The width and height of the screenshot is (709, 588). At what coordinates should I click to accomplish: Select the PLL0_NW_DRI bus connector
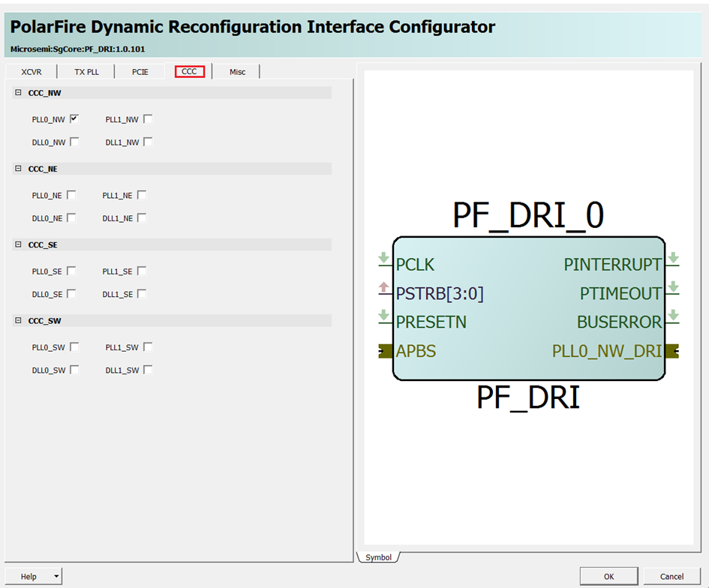coord(671,351)
